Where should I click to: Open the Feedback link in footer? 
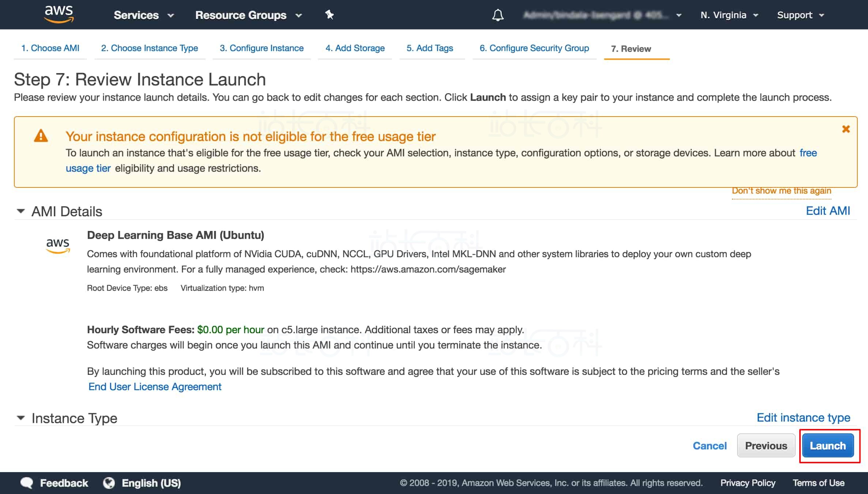pyautogui.click(x=64, y=483)
